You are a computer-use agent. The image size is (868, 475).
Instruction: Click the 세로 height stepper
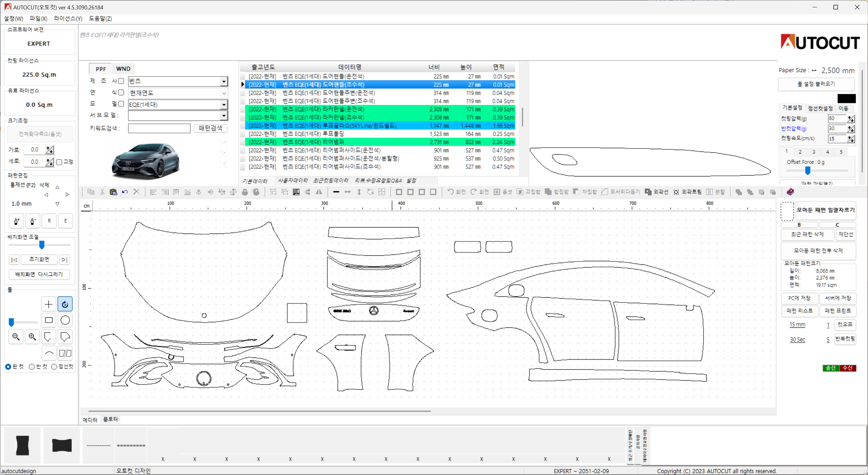coord(50,162)
